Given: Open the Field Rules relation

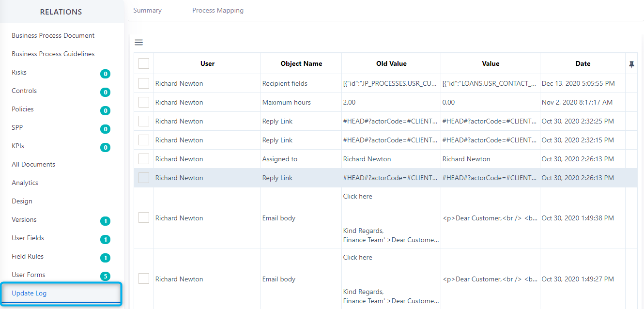Looking at the screenshot, I should click(x=28, y=256).
